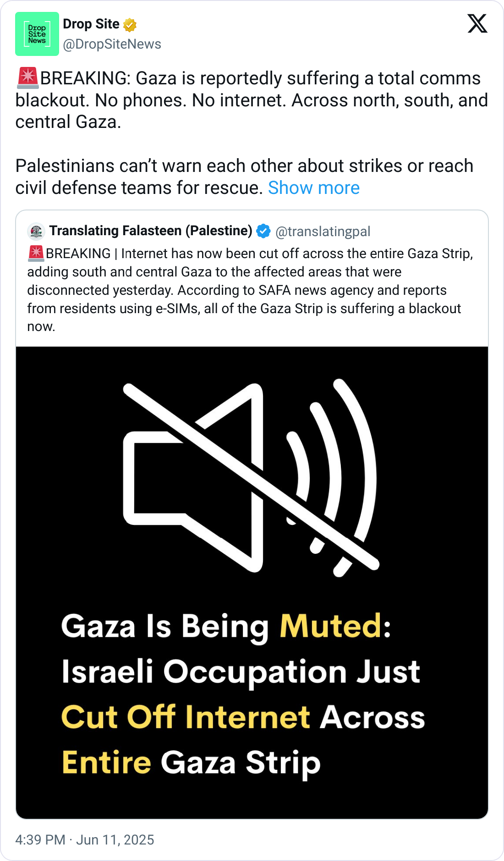Expand the post with Show more
The width and height of the screenshot is (504, 861).
click(x=314, y=188)
